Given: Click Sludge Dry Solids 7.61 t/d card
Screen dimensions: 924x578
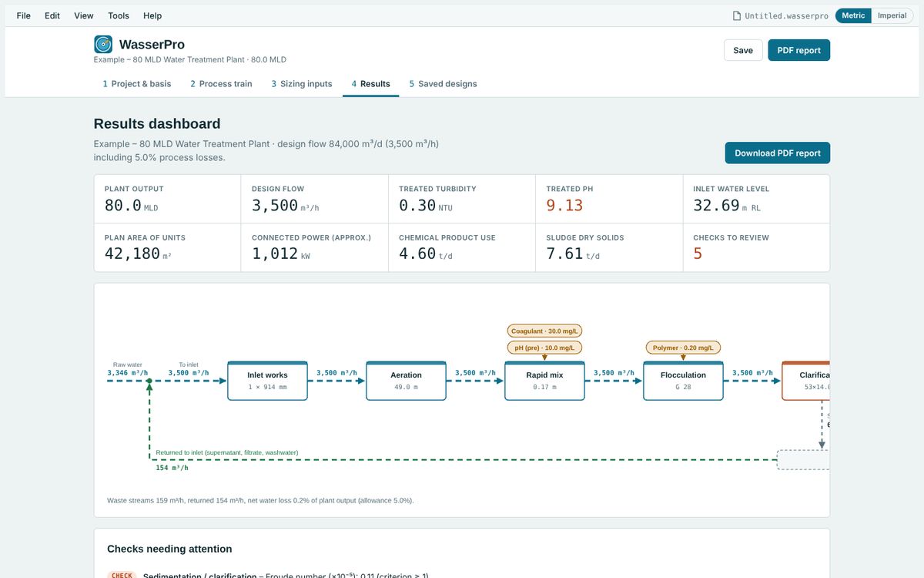Looking at the screenshot, I should coord(609,247).
